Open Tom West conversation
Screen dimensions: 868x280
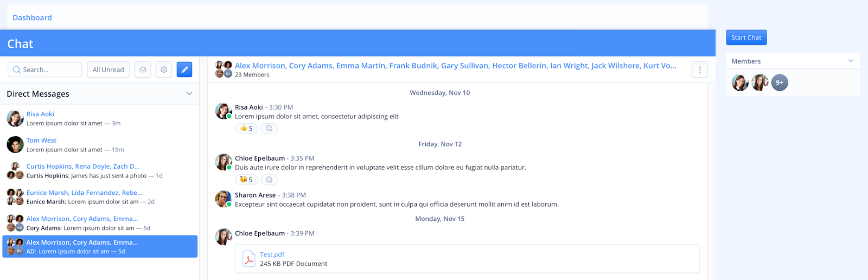[100, 145]
